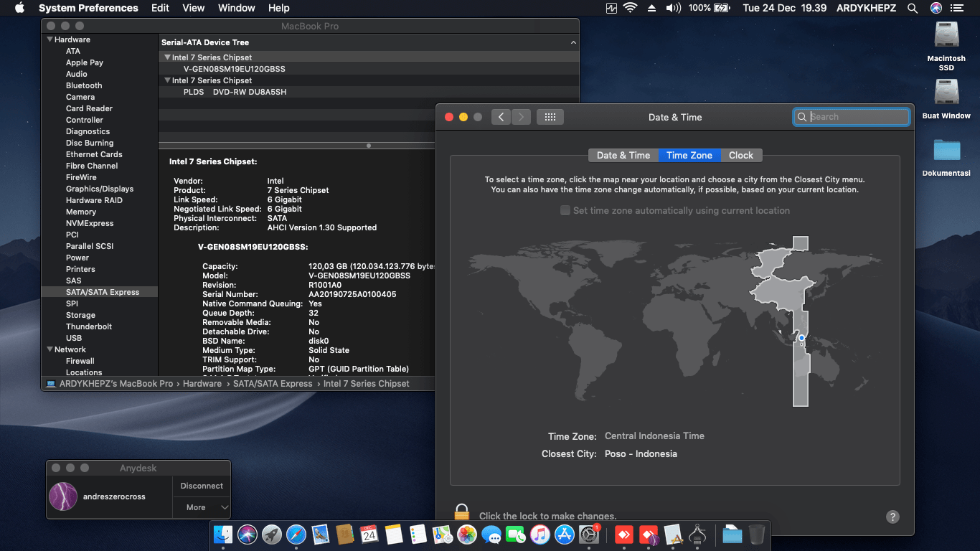
Task: Click the volume icon in menu bar
Action: [x=673, y=8]
